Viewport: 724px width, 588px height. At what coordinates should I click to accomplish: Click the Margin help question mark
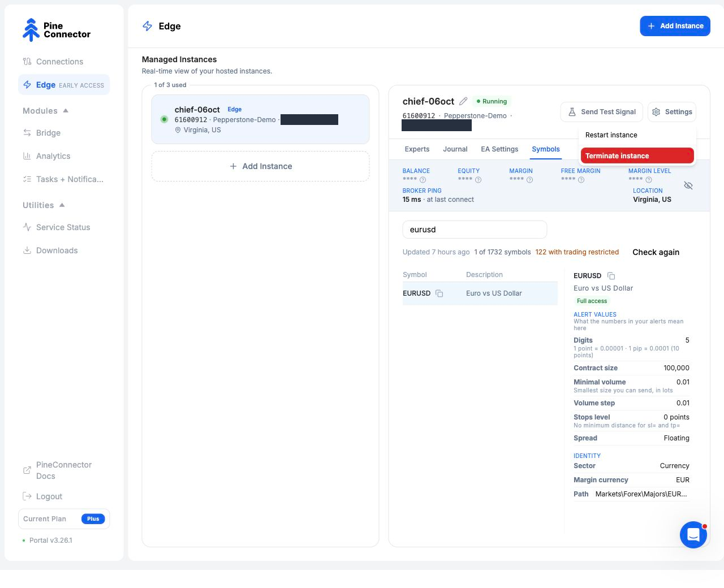click(529, 180)
